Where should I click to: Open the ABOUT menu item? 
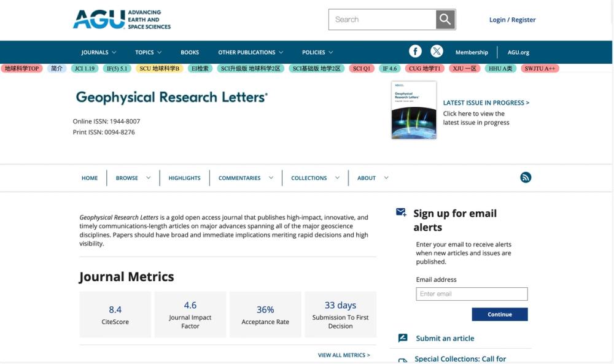tap(367, 177)
